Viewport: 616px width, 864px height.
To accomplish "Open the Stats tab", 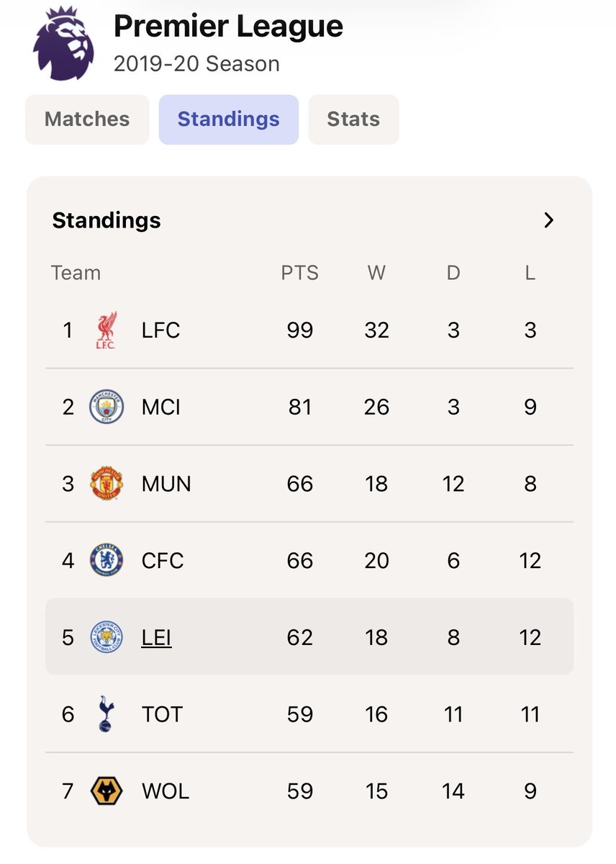I will pyautogui.click(x=353, y=120).
